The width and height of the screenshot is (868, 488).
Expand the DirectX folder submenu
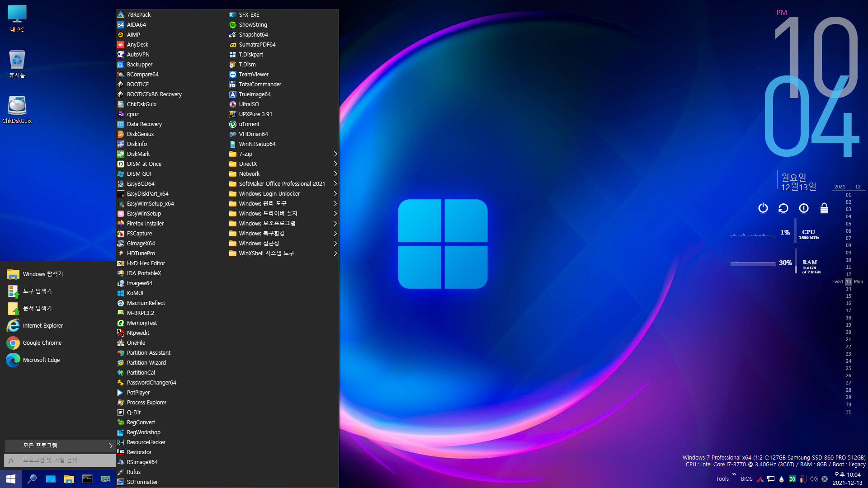point(283,164)
